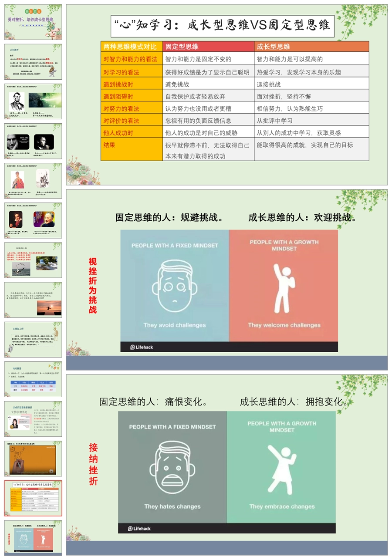Click the Lifehack logo under the hates-changes image
This screenshot has width=392, height=560.
tap(139, 528)
